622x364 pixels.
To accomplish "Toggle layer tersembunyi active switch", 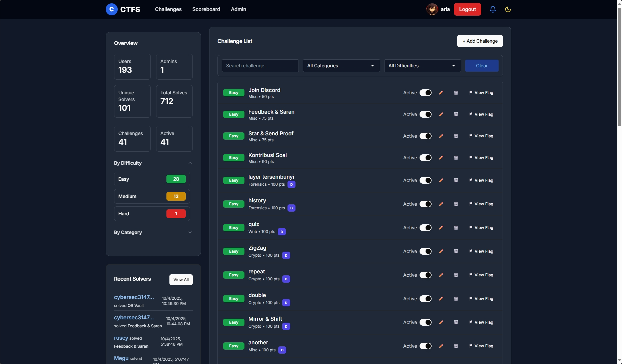I will [x=426, y=180].
